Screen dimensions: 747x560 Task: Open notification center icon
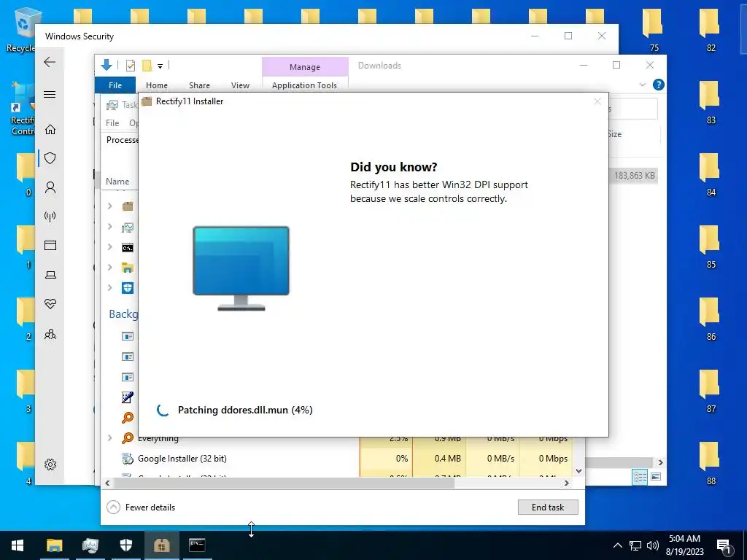click(724, 545)
